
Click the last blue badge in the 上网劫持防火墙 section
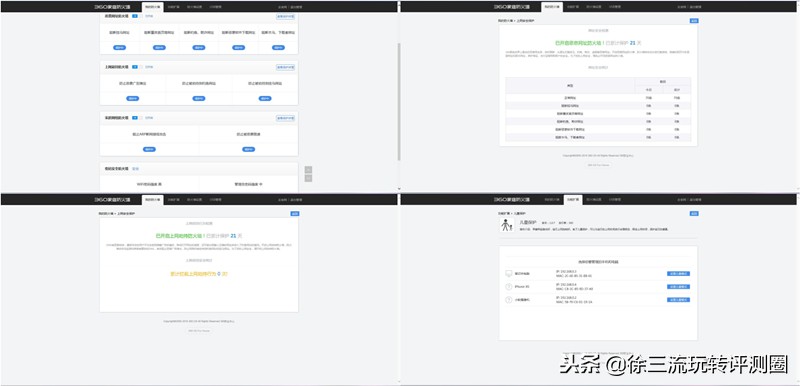coord(265,98)
